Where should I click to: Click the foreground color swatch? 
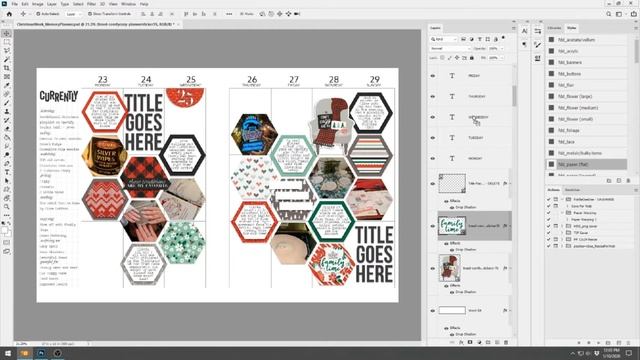pos(4,230)
